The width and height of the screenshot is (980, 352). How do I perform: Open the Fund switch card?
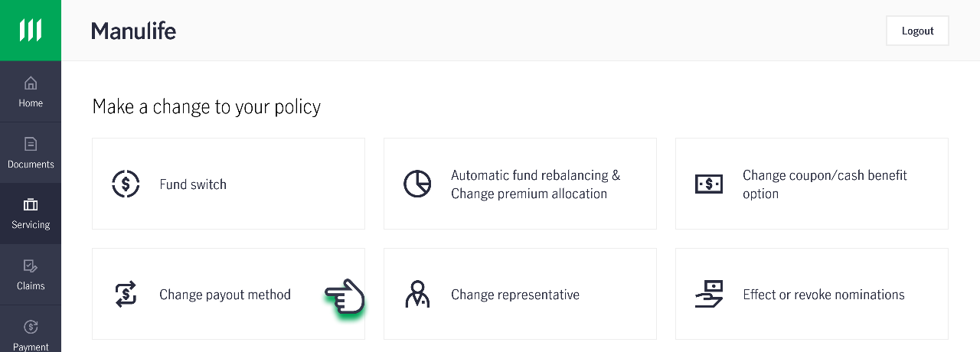tap(228, 184)
